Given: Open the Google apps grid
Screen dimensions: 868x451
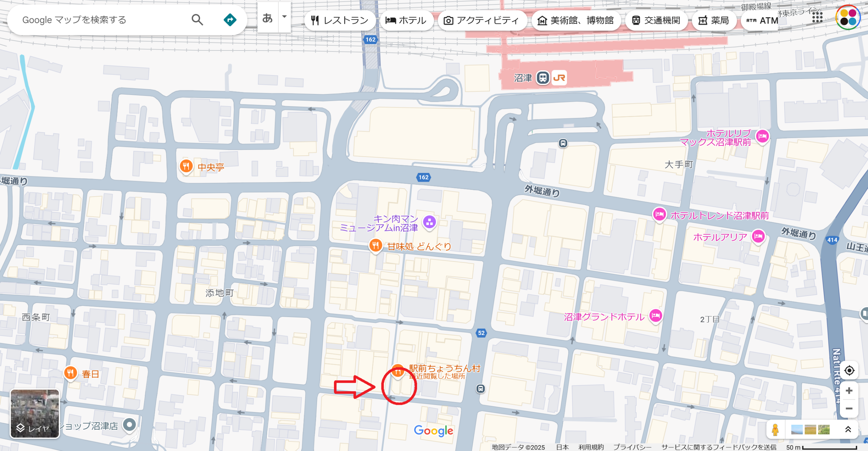Looking at the screenshot, I should point(817,17).
